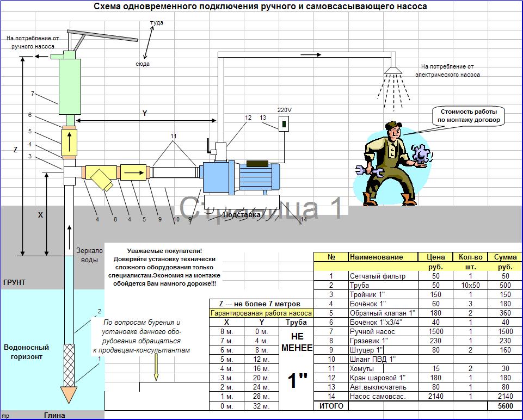Click the 'Обратный клапан 1"' cell

click(383, 313)
